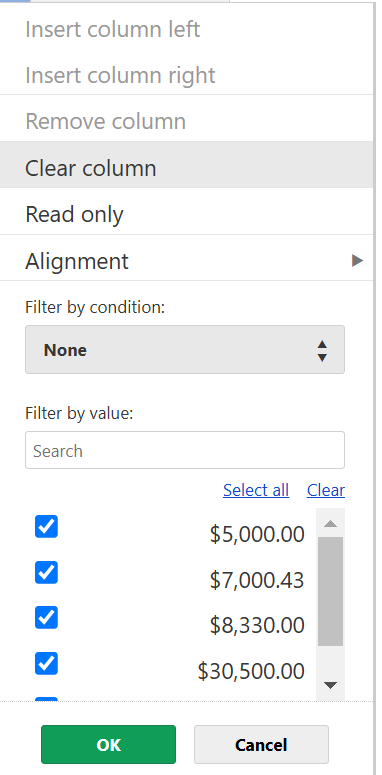The image size is (382, 775).
Task: Open the Filter by condition dropdown
Action: [x=185, y=349]
